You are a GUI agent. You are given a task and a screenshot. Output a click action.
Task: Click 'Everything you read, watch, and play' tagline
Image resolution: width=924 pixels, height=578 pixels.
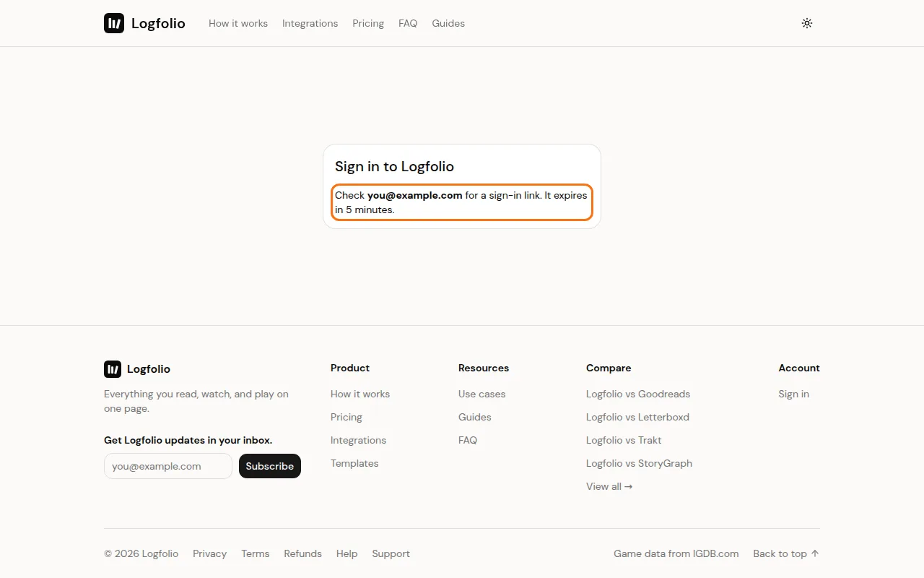[x=196, y=401]
